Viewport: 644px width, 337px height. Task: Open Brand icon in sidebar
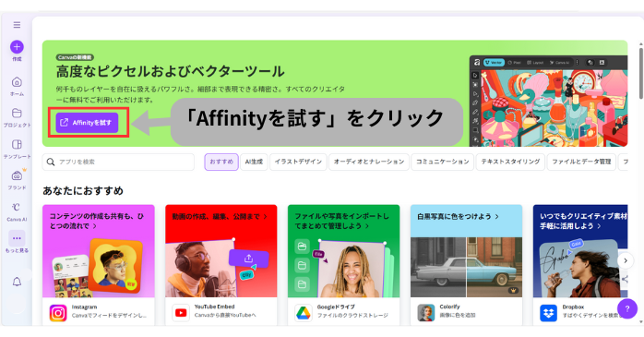[x=17, y=176]
